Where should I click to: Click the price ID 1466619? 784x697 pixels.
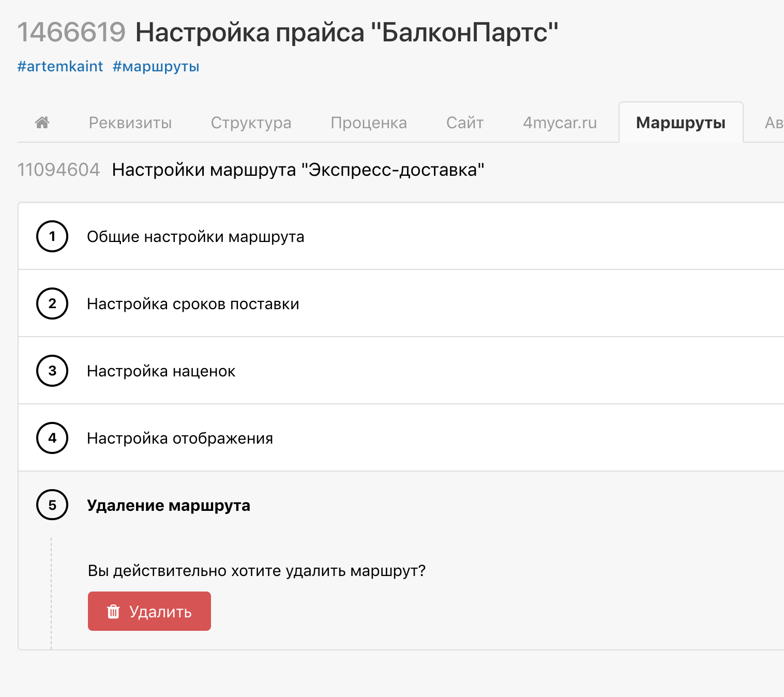(71, 32)
